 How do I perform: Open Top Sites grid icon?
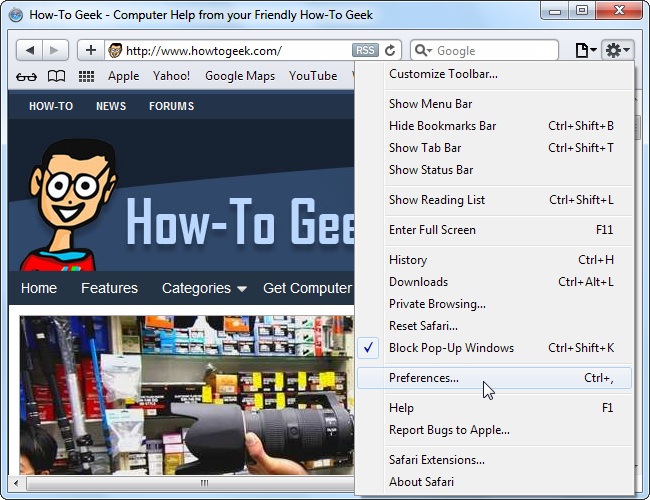coord(87,76)
